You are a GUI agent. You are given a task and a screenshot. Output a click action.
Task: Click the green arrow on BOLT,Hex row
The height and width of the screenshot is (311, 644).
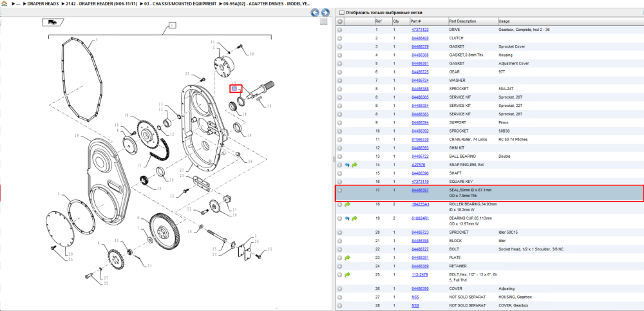coord(347,274)
